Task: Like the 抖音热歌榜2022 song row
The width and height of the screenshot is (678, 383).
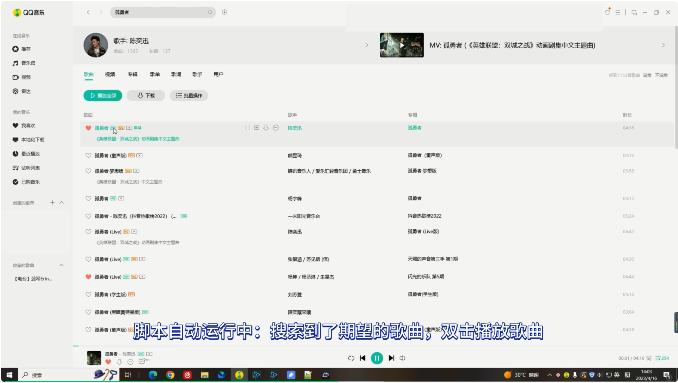Action: click(x=88, y=216)
